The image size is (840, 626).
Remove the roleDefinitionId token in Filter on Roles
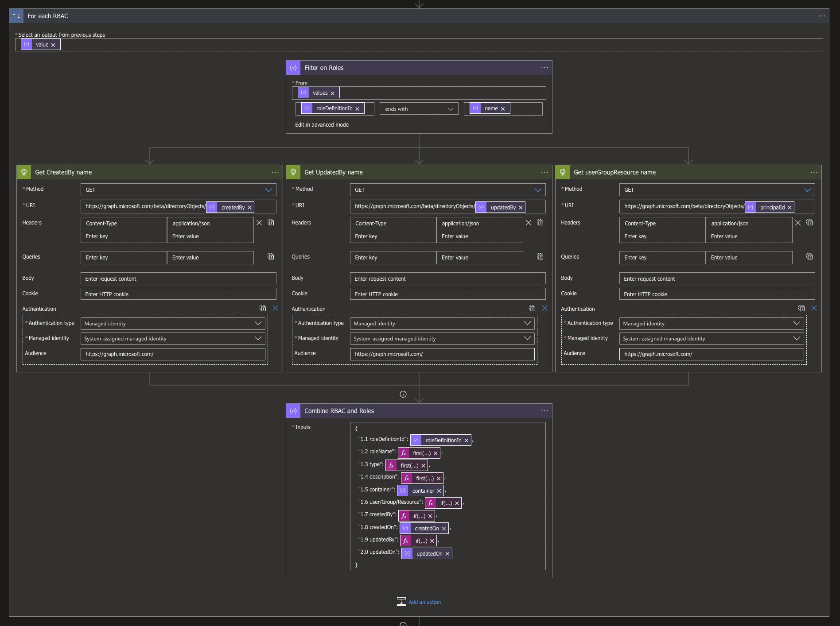click(357, 109)
